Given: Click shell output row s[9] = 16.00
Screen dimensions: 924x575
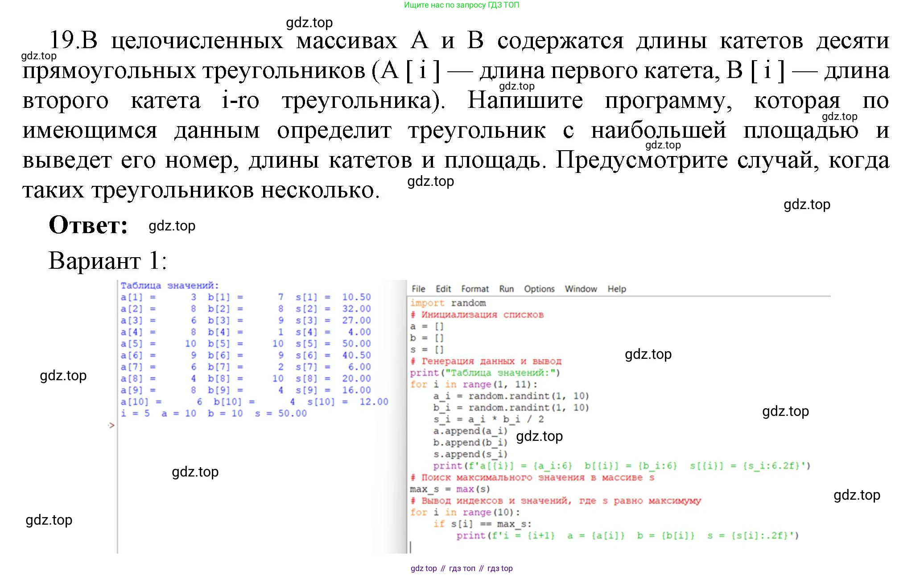Looking at the screenshot, I should pos(245,390).
